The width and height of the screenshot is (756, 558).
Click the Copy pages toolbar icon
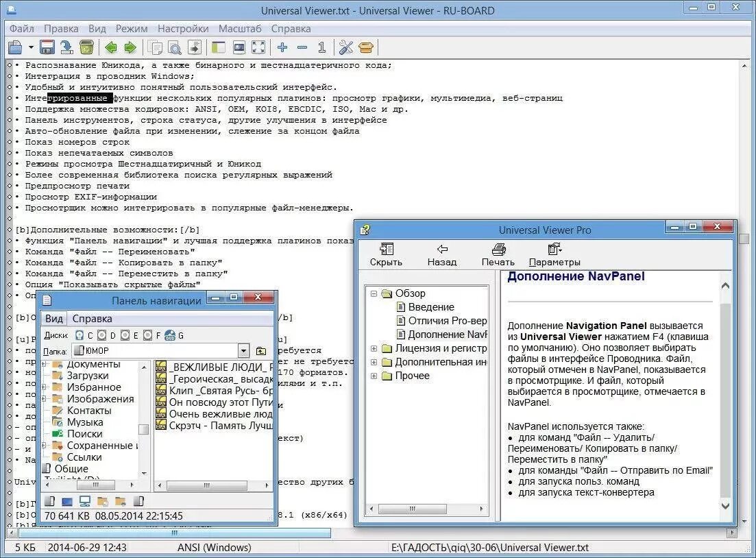156,47
